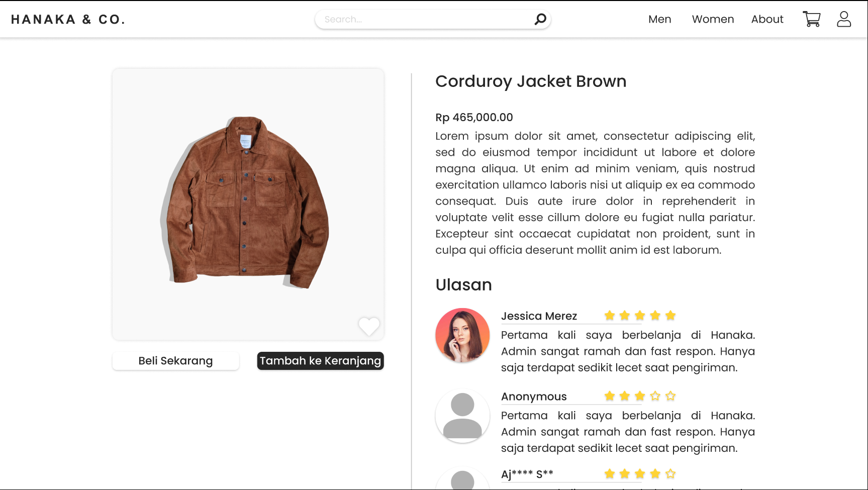The width and height of the screenshot is (868, 490).
Task: Click the Anonymous reviewer's avatar icon
Action: pos(462,416)
